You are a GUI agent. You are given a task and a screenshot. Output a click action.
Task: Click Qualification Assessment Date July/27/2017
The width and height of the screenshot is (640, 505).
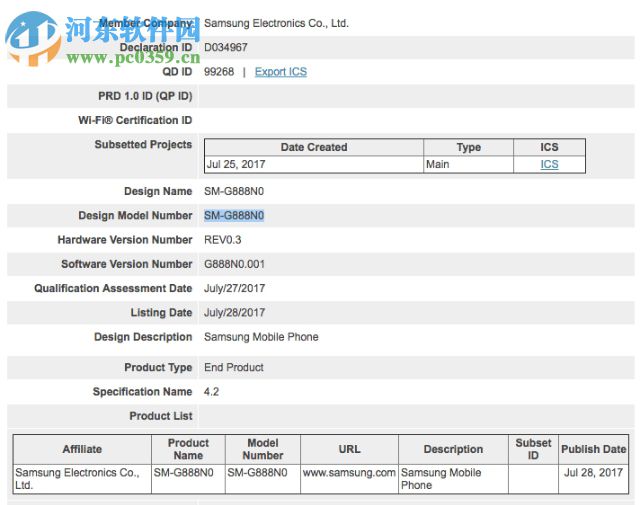235,288
